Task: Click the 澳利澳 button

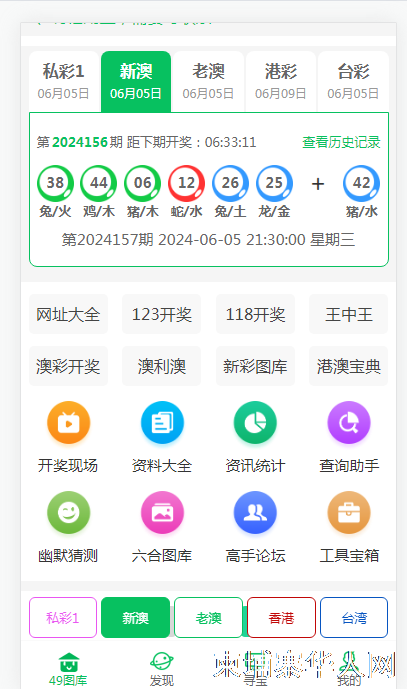Action: [162, 366]
